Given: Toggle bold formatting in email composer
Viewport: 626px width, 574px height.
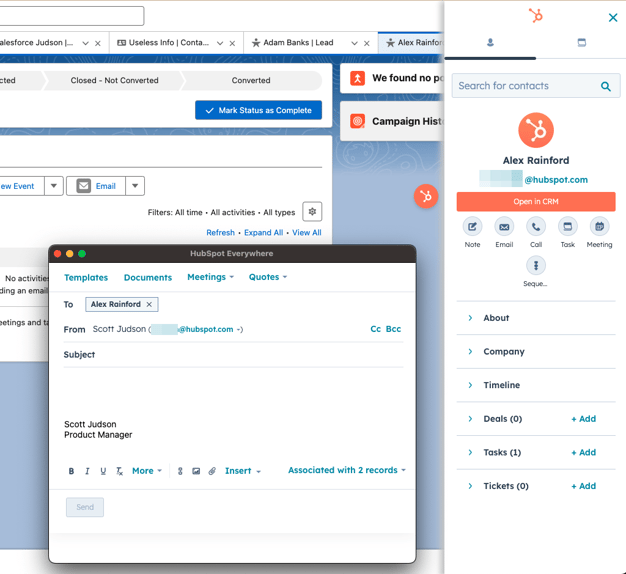Looking at the screenshot, I should (71, 471).
